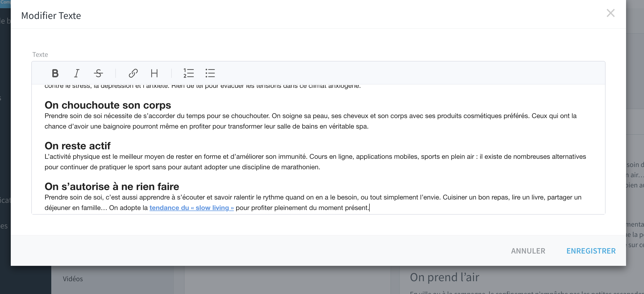
Task: Click the paragraph ending "moment présent."
Action: point(313,203)
